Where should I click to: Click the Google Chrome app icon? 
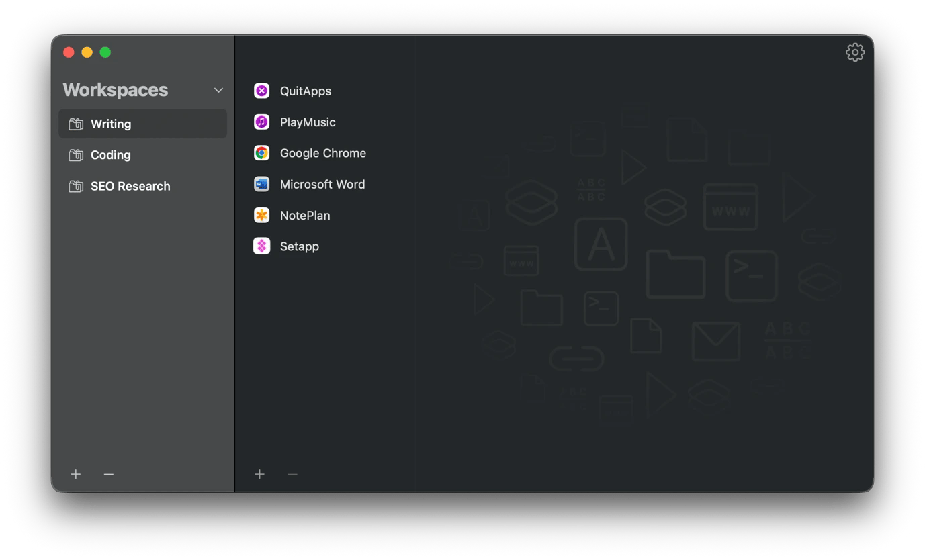(261, 153)
